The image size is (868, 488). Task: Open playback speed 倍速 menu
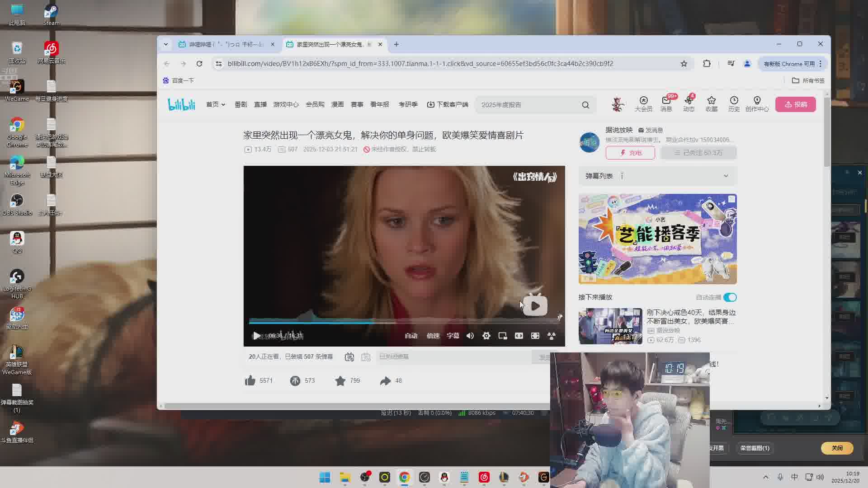point(433,336)
